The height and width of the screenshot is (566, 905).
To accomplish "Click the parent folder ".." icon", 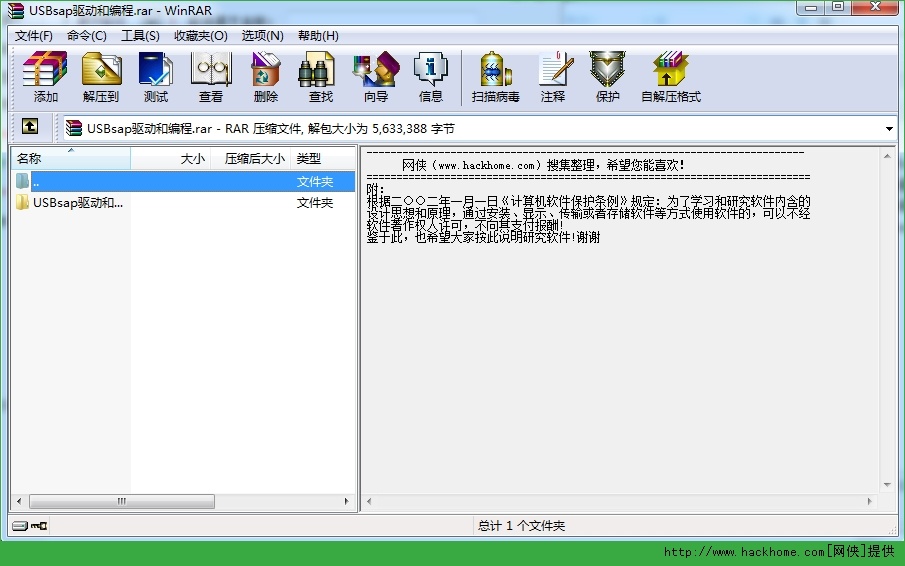I will (23, 181).
